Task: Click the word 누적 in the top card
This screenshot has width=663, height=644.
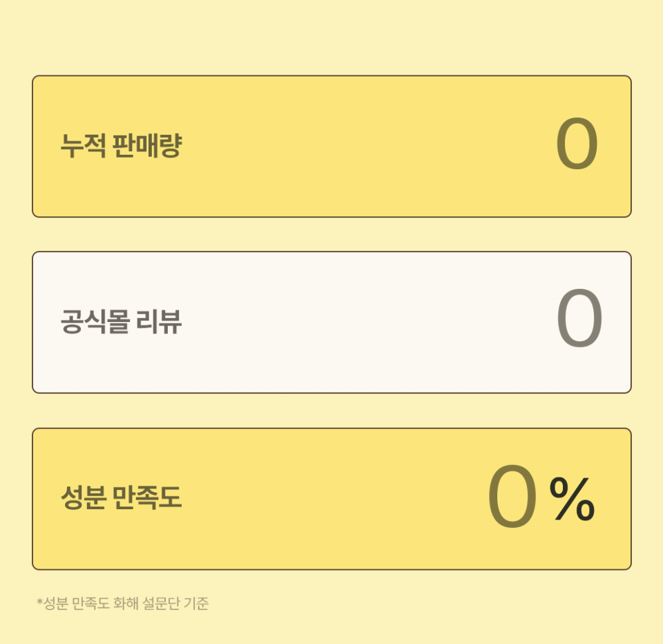Action: coord(81,146)
